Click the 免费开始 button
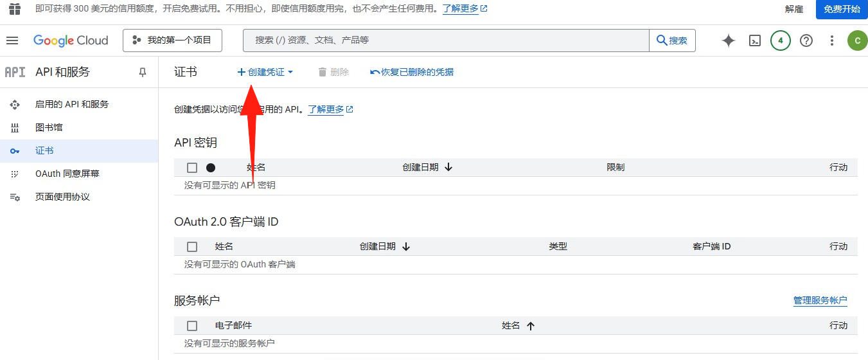868x360 pixels. 842,9
